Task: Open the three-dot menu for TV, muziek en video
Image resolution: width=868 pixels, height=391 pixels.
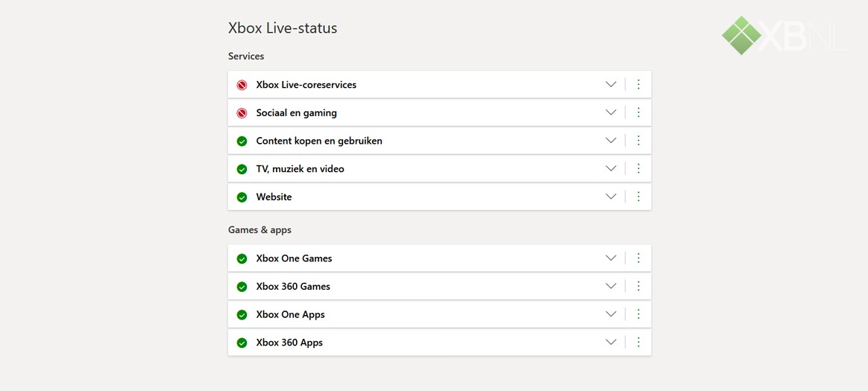Action: 638,168
